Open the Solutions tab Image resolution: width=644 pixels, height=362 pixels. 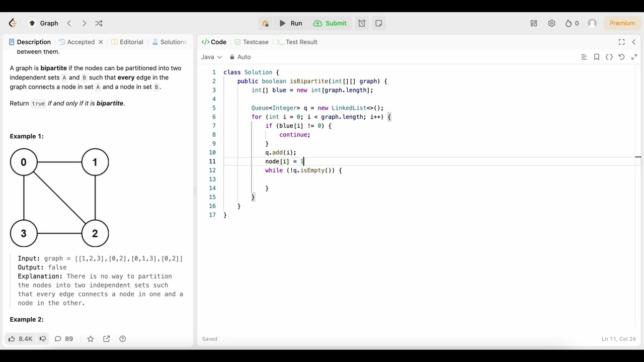click(170, 42)
